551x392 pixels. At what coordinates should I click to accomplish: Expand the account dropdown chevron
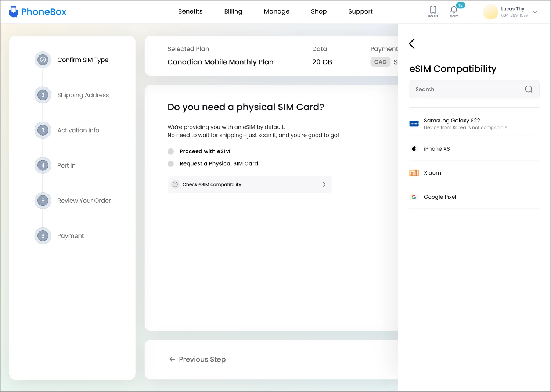click(x=535, y=12)
